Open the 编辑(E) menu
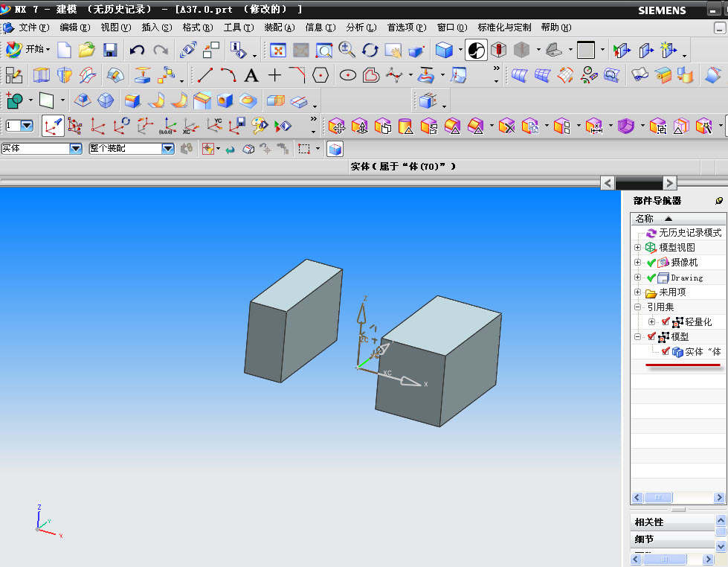 (x=75, y=28)
